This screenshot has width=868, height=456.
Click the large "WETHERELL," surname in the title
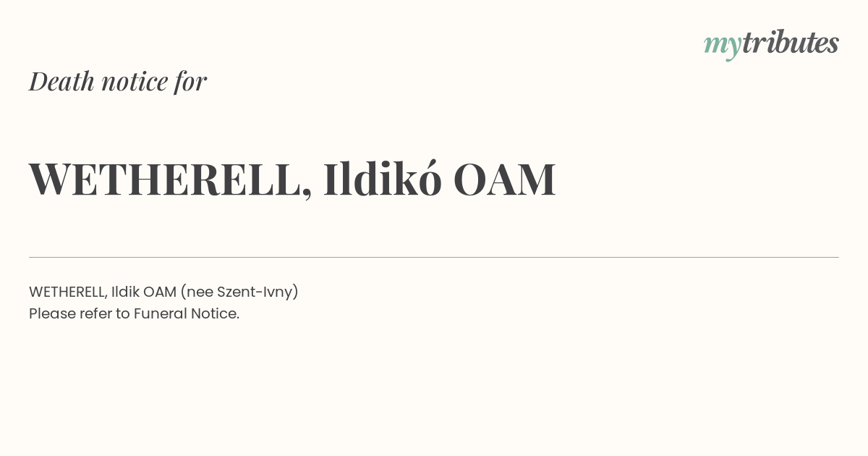[171, 180]
